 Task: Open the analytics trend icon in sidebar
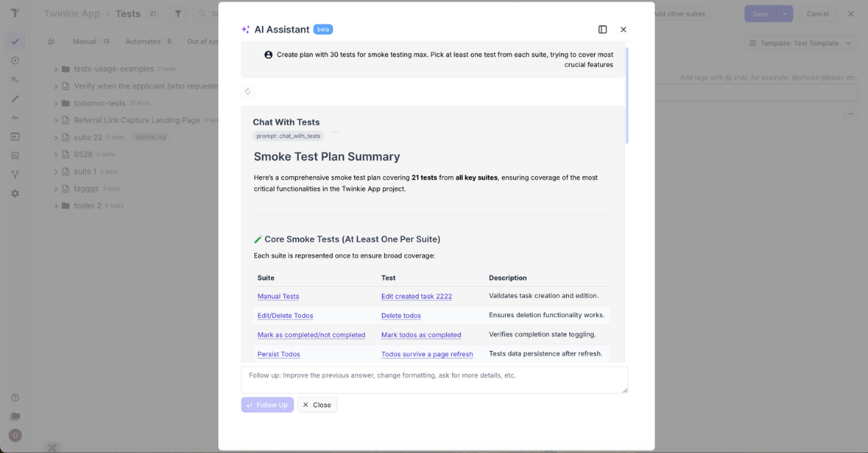click(15, 98)
